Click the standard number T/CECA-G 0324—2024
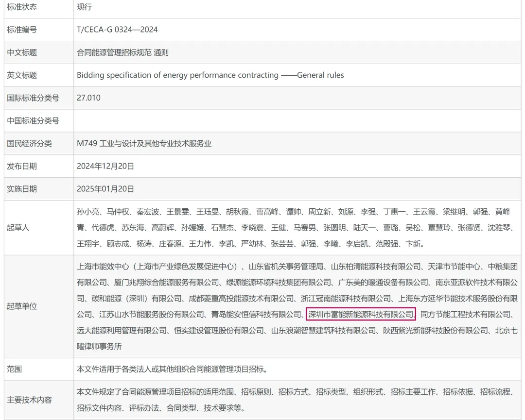 pos(117,30)
